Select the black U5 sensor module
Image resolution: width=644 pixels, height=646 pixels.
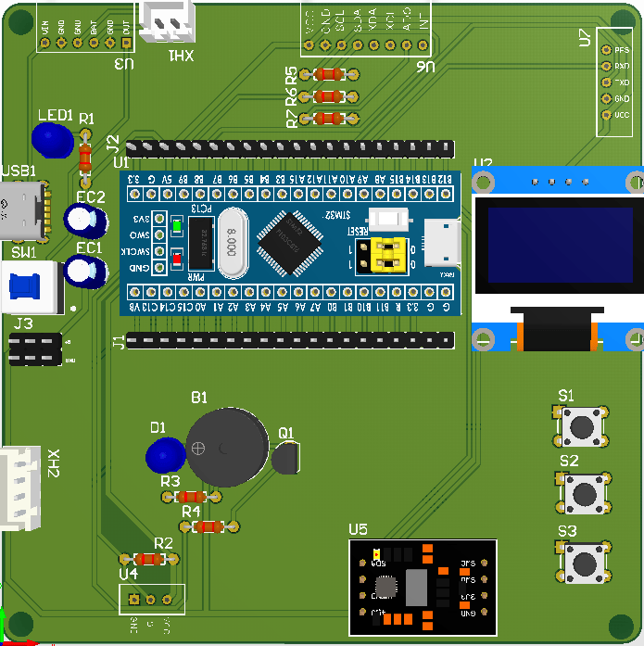(x=423, y=588)
